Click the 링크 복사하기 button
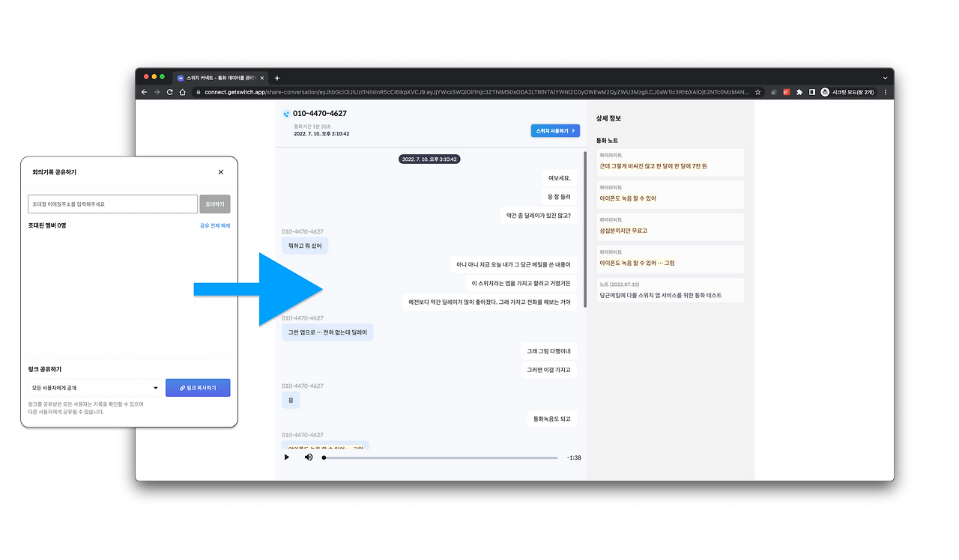This screenshot has width=959, height=560. coord(198,388)
